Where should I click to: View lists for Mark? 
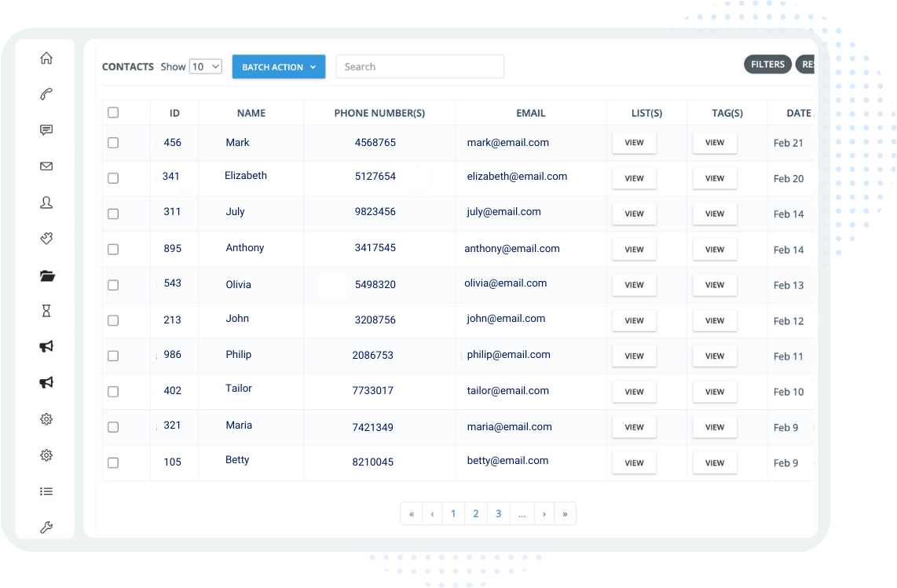coord(634,142)
